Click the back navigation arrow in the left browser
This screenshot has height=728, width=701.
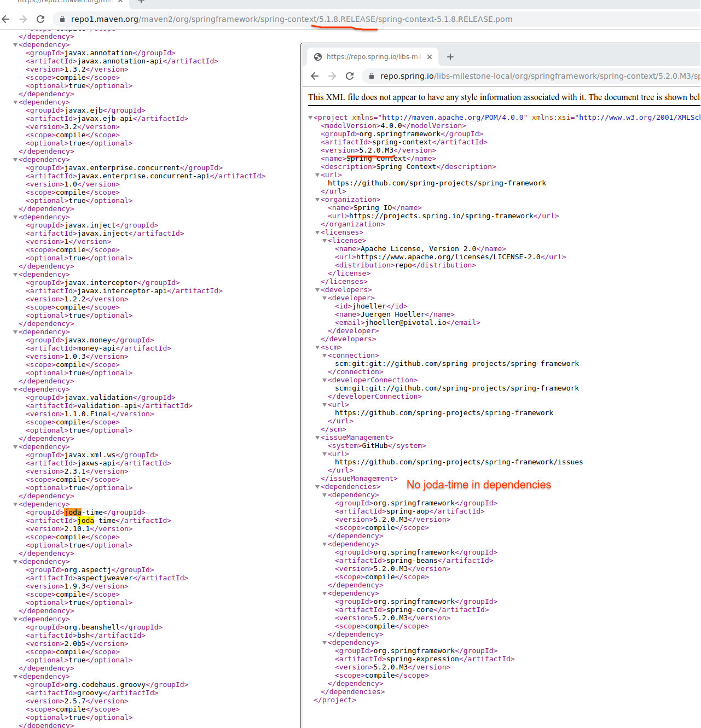click(x=5, y=19)
